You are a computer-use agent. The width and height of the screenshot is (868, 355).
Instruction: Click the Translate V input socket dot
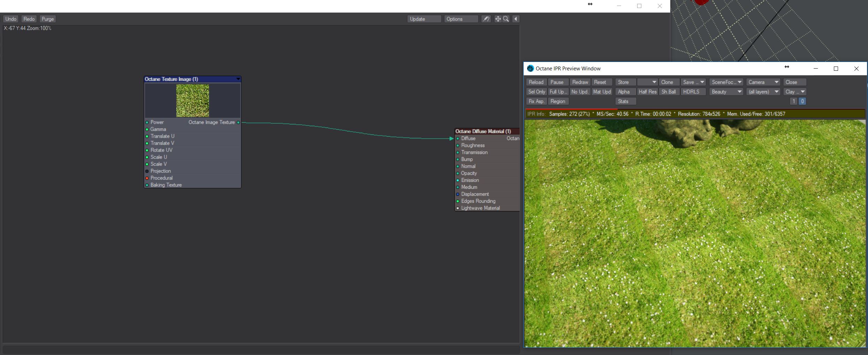147,144
